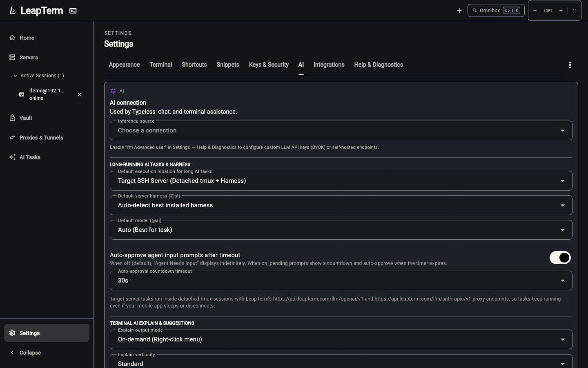Open AI Tasks in sidebar
The image size is (588, 368).
[47, 157]
